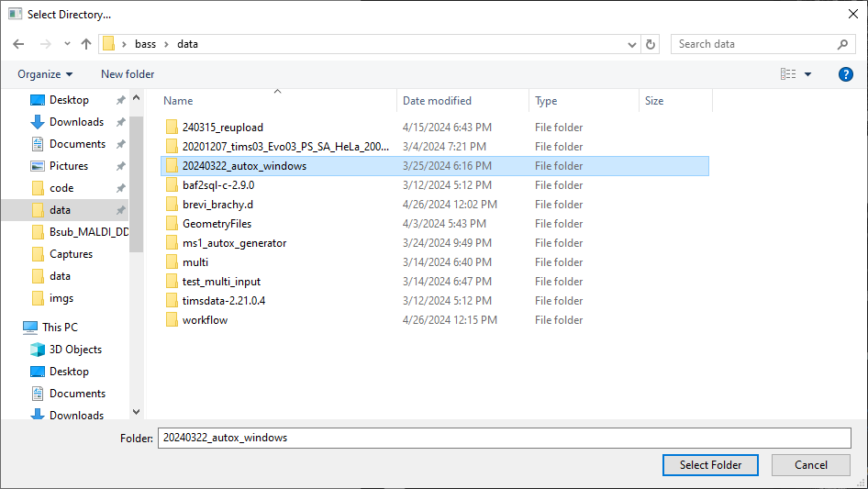
Task: Click the forward navigation arrow
Action: [45, 44]
